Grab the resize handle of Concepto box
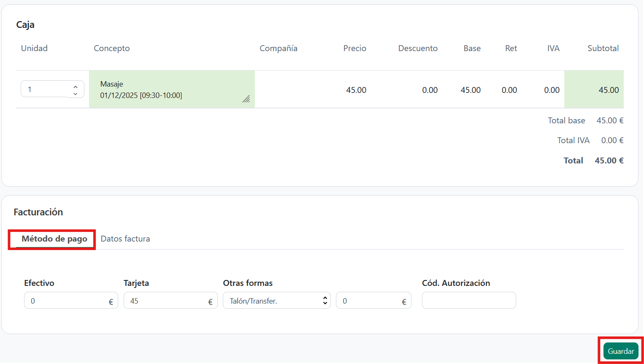Image resolution: width=644 pixels, height=364 pixels. pyautogui.click(x=246, y=99)
